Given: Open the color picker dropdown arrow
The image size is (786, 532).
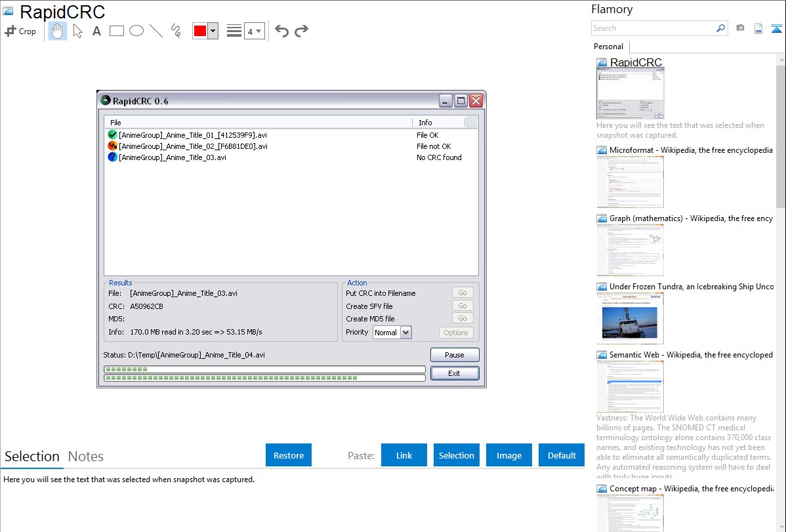Looking at the screenshot, I should coord(213,31).
